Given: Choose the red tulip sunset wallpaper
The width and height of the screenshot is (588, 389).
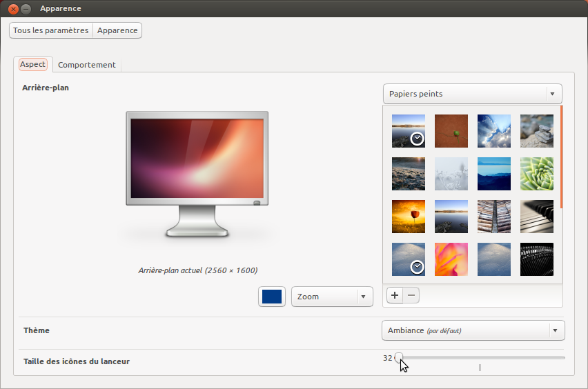Looking at the screenshot, I should click(409, 217).
